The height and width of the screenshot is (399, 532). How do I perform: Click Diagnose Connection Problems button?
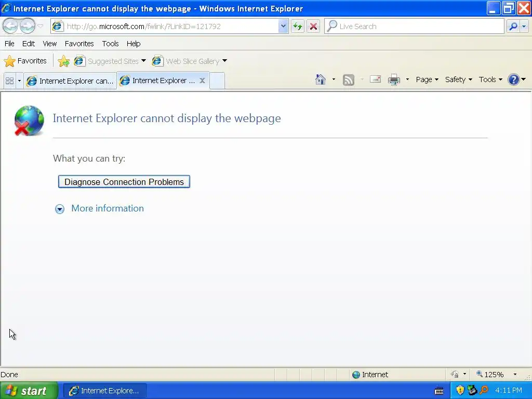tap(124, 181)
